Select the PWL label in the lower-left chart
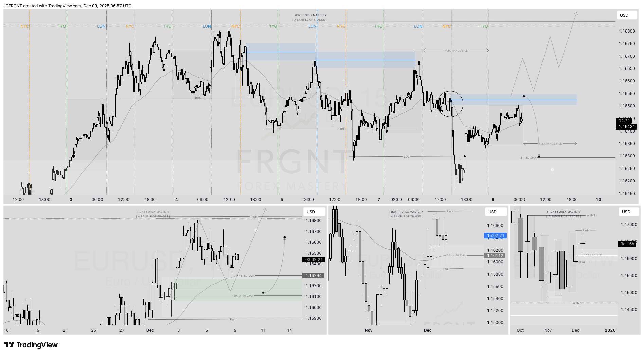 233,319
